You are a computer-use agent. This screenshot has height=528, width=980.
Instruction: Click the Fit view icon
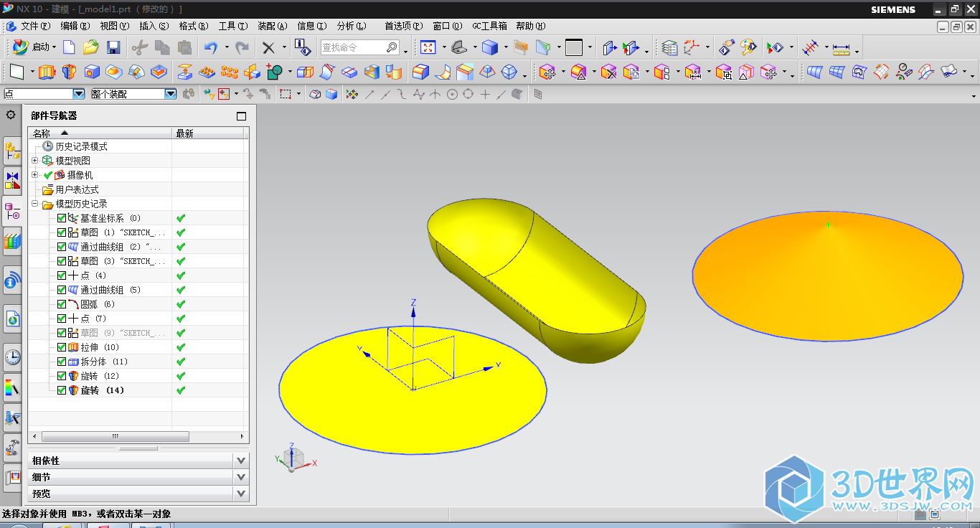pos(428,47)
